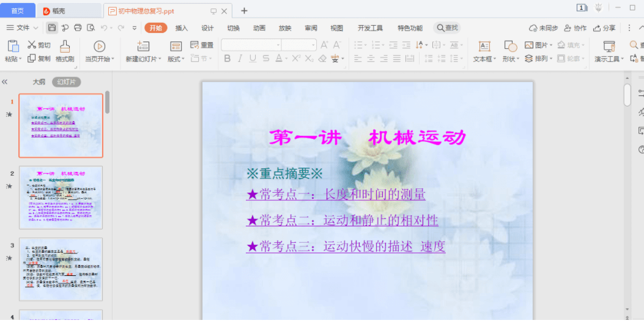
Task: Click the Undo arrow icon
Action: point(104,28)
